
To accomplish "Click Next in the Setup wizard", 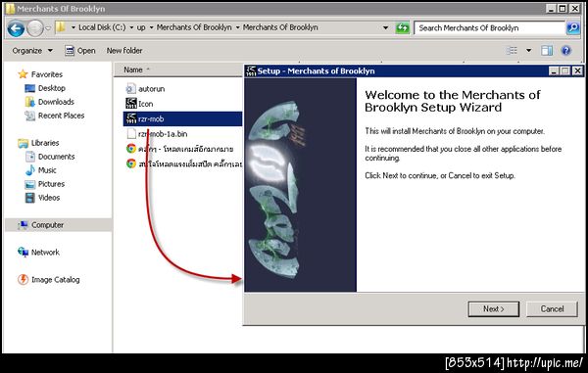I will 494,309.
